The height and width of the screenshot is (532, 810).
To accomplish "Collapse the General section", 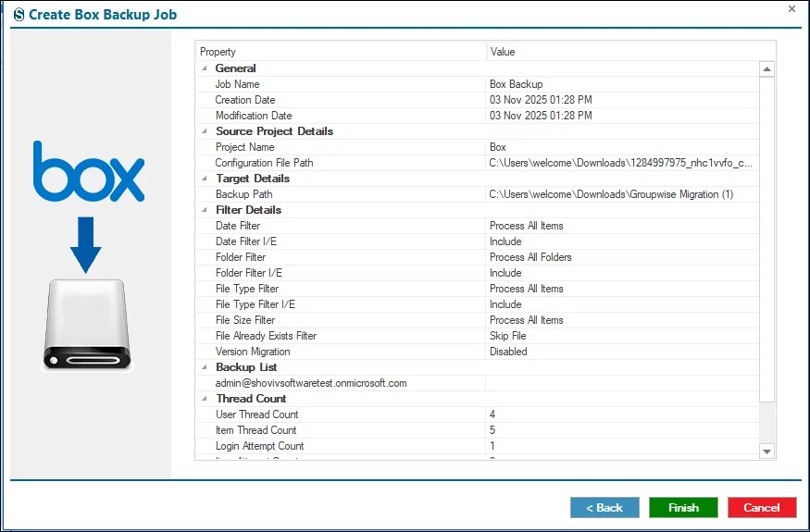I will point(205,68).
